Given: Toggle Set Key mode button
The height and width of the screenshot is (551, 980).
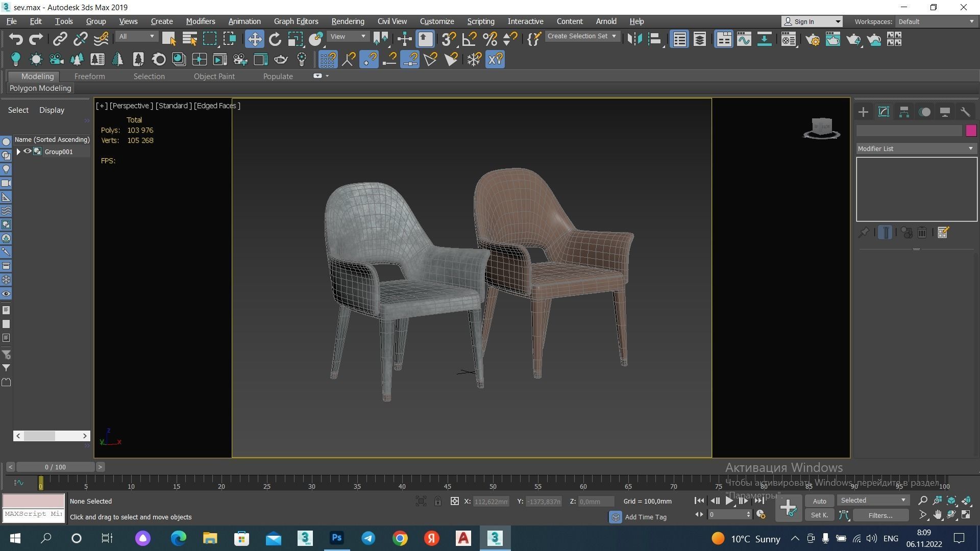Looking at the screenshot, I should point(819,515).
